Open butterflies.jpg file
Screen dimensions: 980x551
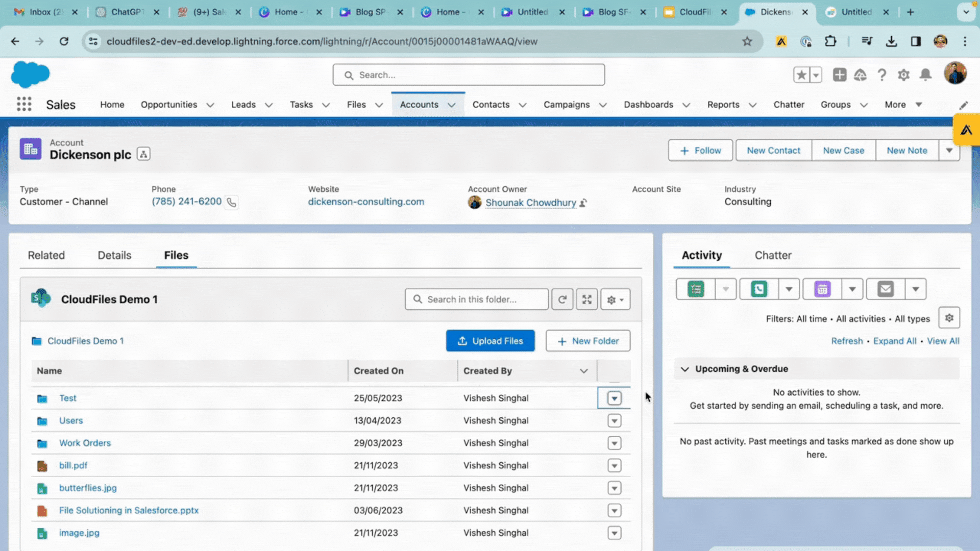pyautogui.click(x=88, y=488)
